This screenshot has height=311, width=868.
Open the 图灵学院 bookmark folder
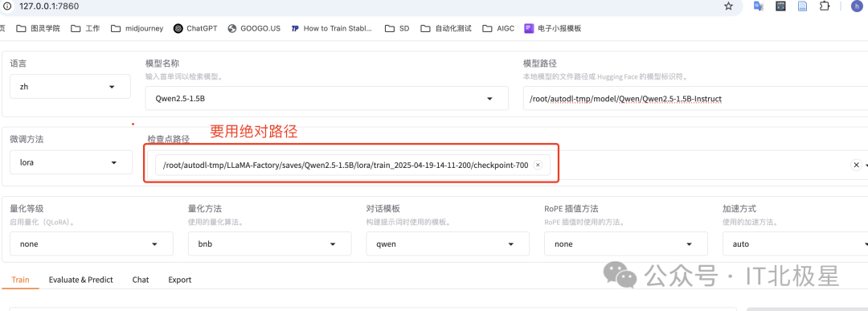pos(39,28)
